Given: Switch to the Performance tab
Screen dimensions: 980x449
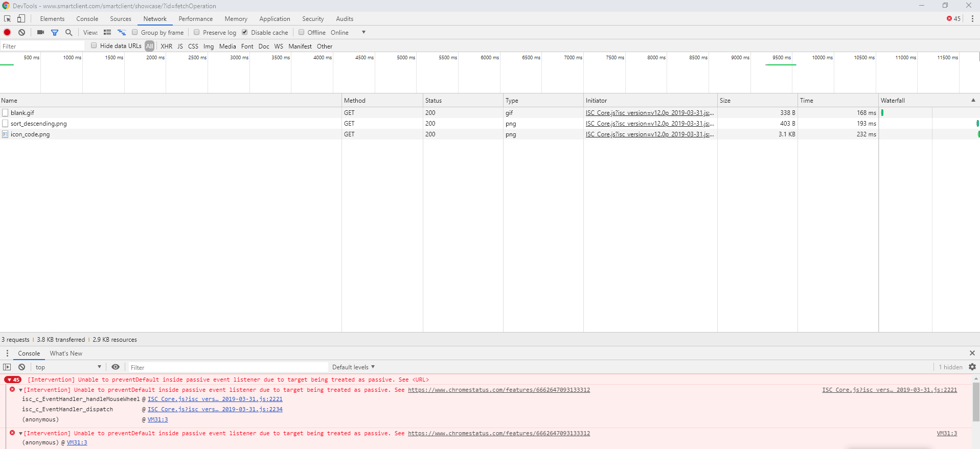Looking at the screenshot, I should [x=195, y=19].
